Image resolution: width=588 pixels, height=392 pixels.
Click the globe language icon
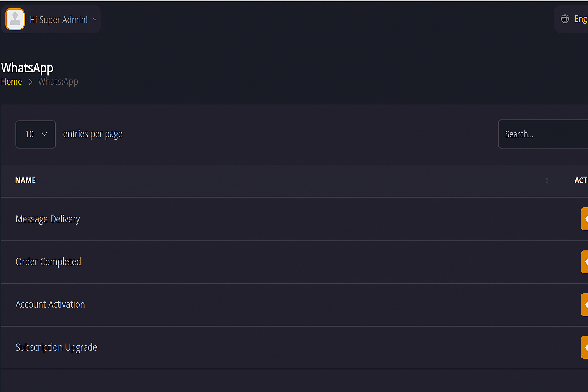pos(565,19)
